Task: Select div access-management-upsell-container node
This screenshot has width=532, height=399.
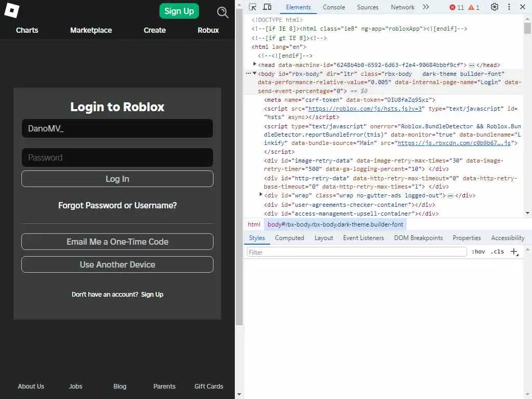Action: point(351,214)
